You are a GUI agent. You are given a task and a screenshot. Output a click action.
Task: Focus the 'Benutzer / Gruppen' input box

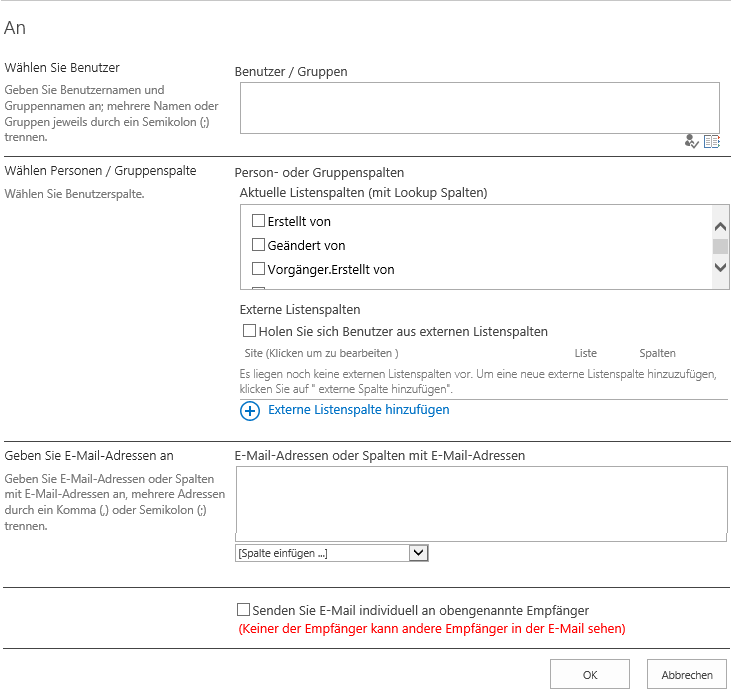pos(479,107)
